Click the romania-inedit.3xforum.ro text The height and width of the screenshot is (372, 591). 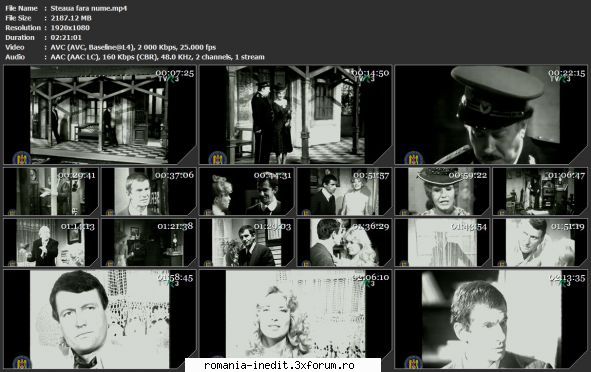point(279,365)
